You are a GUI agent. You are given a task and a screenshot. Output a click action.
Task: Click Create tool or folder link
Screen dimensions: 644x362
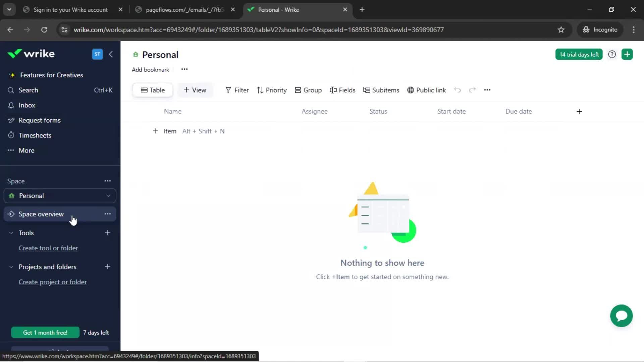[48, 248]
